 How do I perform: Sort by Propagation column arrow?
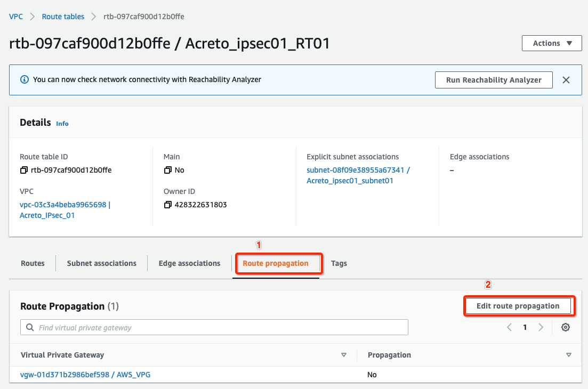[x=568, y=355]
